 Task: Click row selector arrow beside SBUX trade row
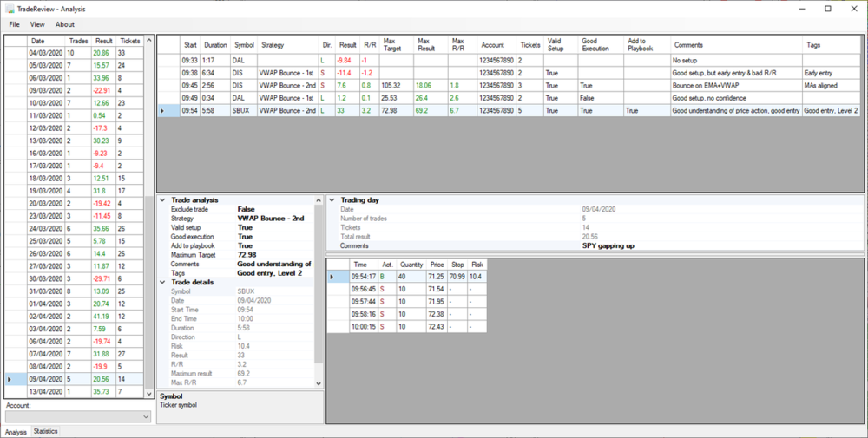pos(162,111)
